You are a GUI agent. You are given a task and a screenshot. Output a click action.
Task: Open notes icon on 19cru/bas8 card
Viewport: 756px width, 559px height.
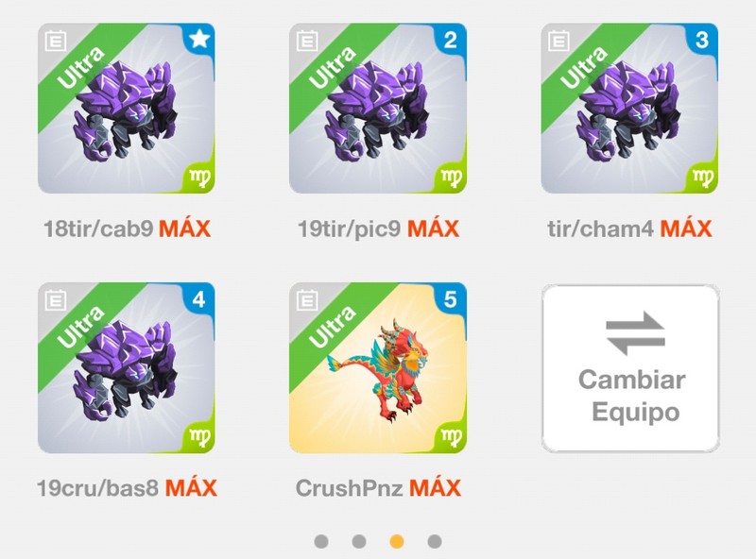pyautogui.click(x=56, y=300)
